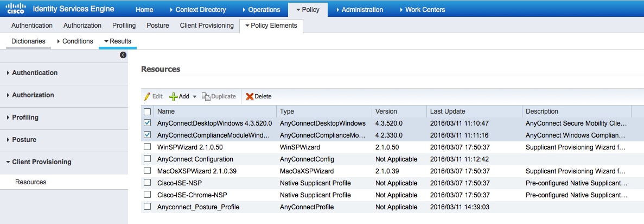
Task: Check the Cisco-ISE-NSP checkbox
Action: pos(148,183)
